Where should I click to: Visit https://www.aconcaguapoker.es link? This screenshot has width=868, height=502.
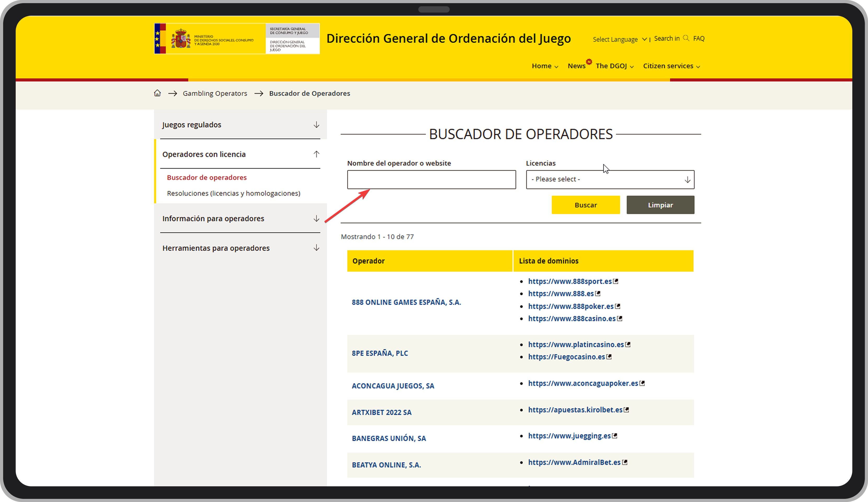tap(583, 384)
